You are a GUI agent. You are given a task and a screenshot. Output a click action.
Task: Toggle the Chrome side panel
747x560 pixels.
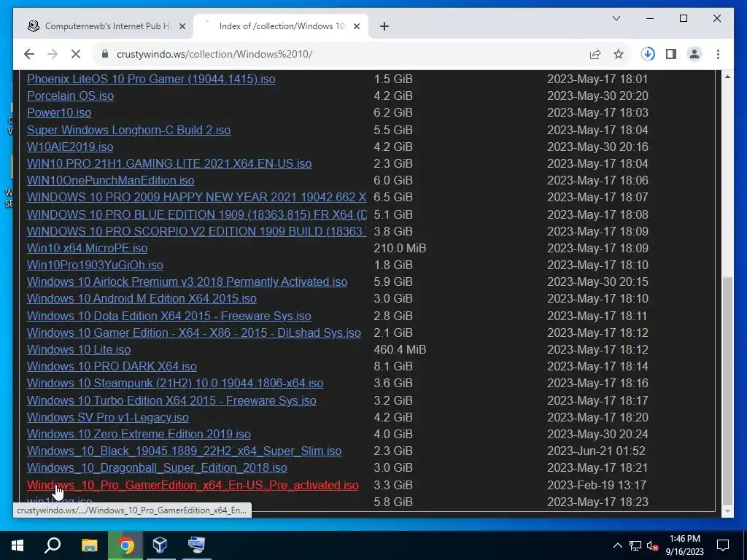point(671,54)
